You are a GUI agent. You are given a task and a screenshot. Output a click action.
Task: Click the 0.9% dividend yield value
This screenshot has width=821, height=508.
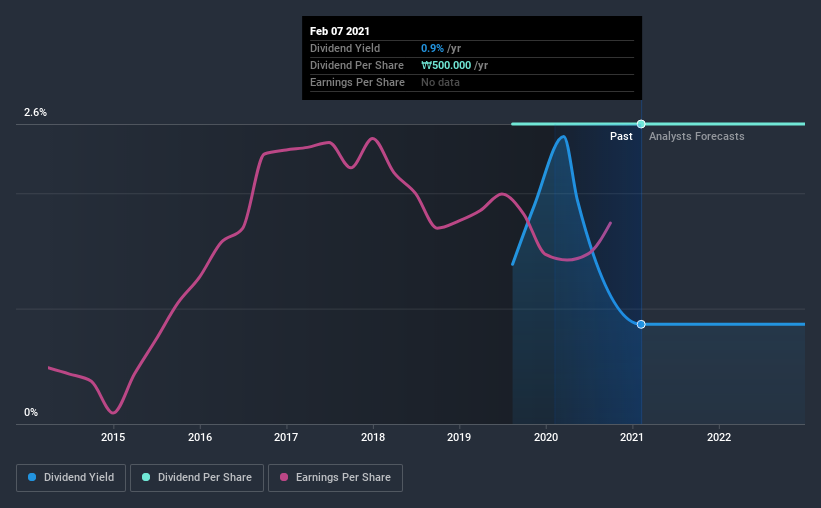(432, 48)
